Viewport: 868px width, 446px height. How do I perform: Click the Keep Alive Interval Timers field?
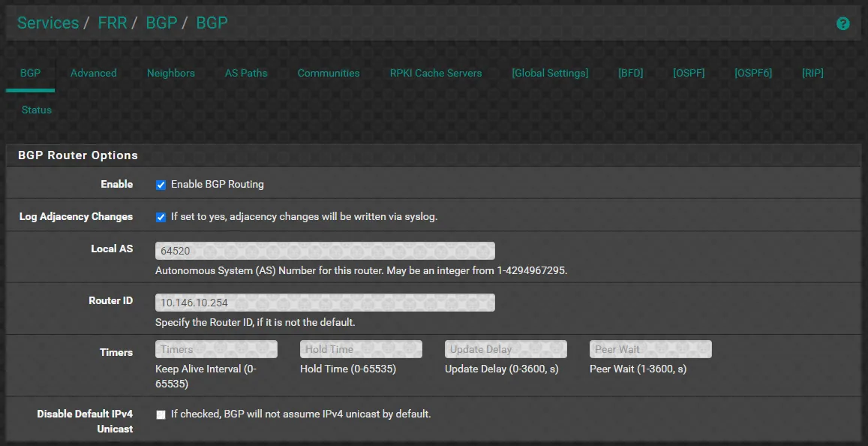217,349
